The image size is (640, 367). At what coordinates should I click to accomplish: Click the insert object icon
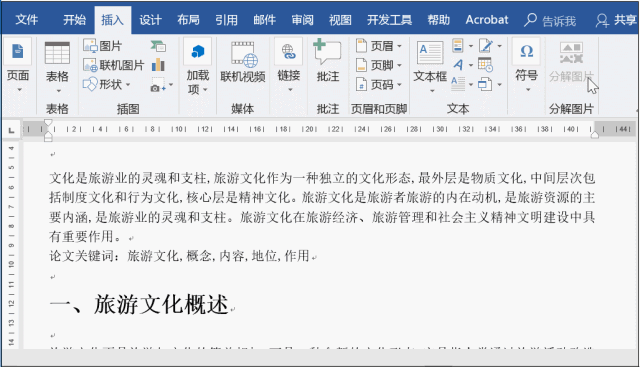[x=485, y=85]
